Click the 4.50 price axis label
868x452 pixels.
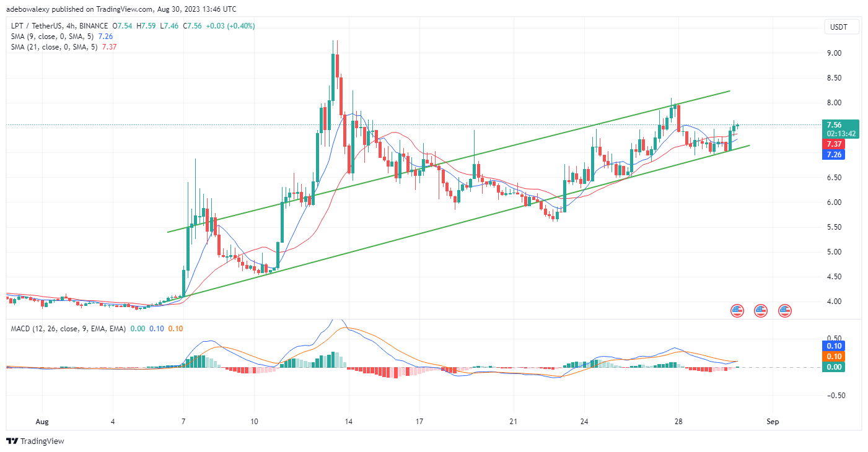pyautogui.click(x=834, y=277)
